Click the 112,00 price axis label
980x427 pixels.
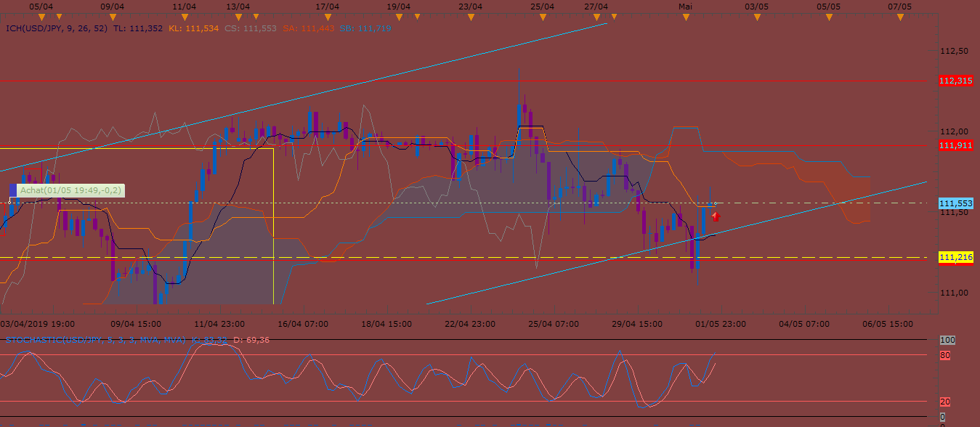(x=954, y=131)
